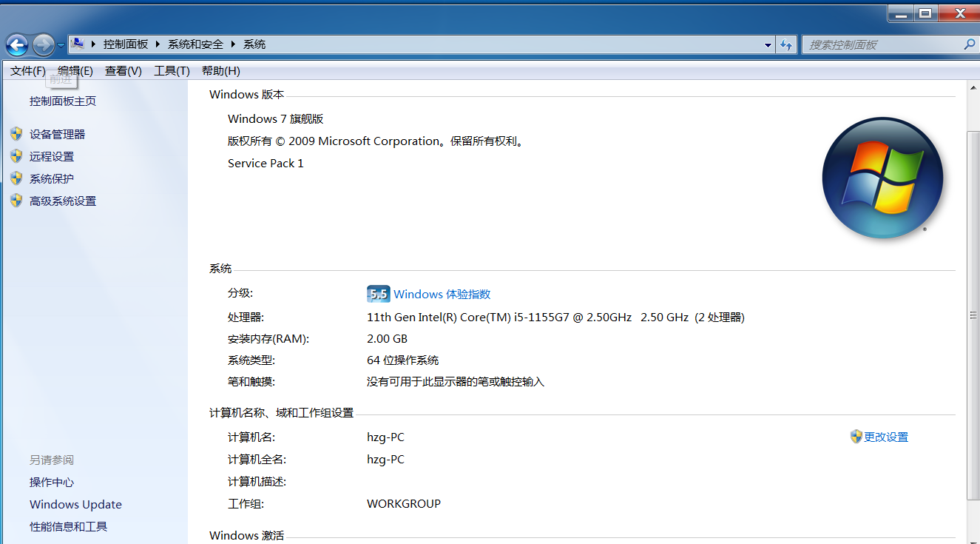Expand the arrow after 控制面板 breadcrumb

pyautogui.click(x=158, y=44)
